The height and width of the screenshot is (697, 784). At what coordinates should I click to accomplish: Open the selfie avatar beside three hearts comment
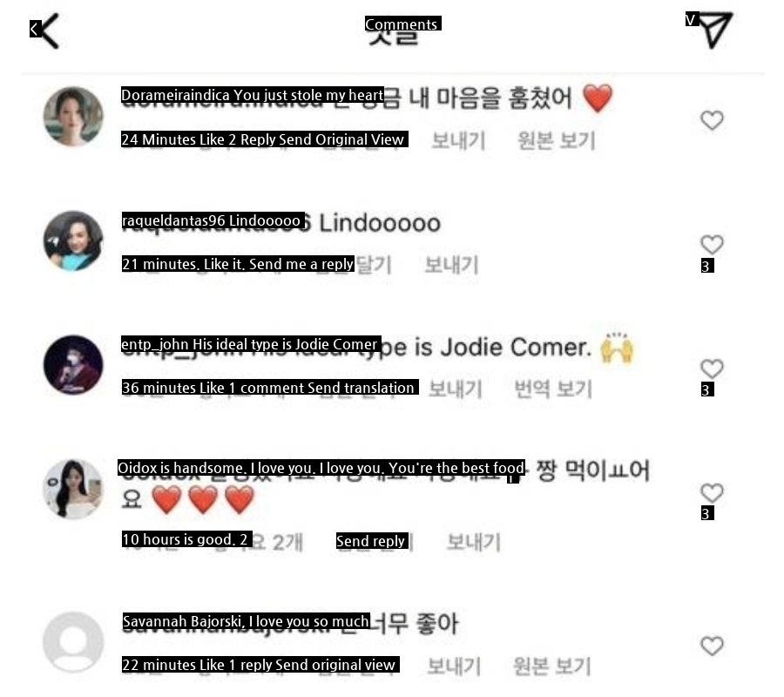point(73,489)
